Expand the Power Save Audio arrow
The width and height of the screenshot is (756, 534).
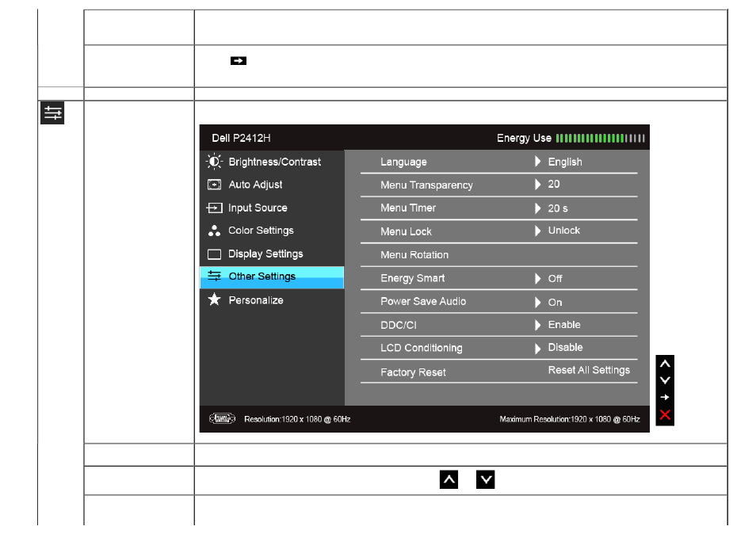click(x=537, y=302)
